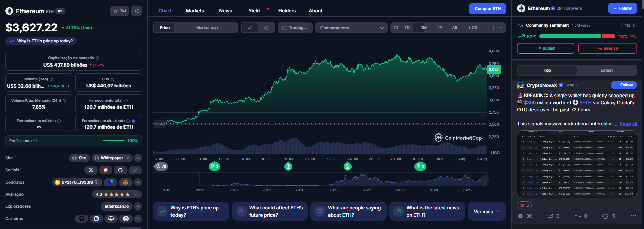Open the three-dots menu on CryptoNovaX post
644x229 pixels.
coord(633,216)
